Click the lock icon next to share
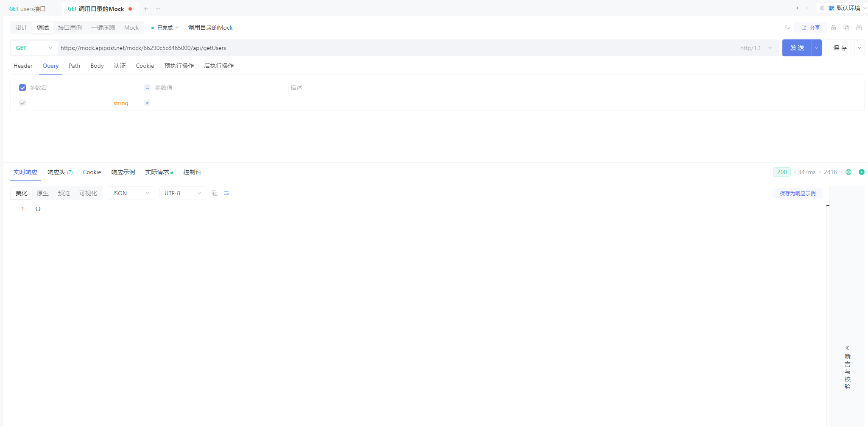This screenshot has width=868, height=427. (834, 28)
